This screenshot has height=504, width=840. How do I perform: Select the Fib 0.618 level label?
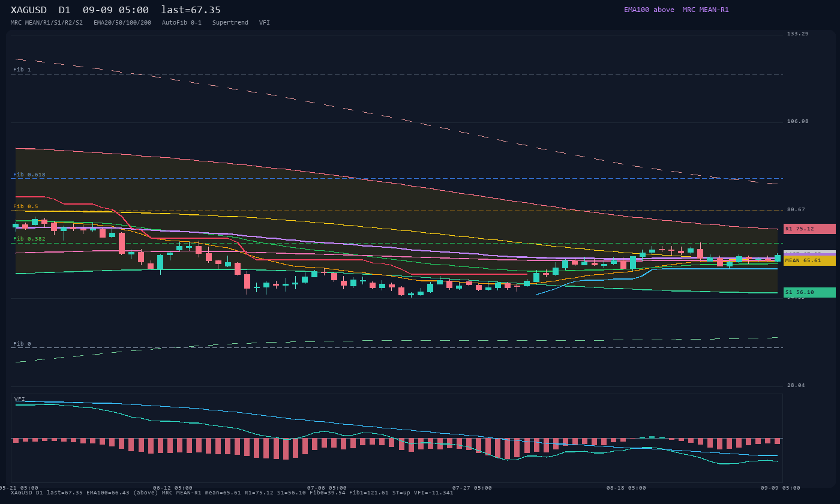tap(29, 175)
